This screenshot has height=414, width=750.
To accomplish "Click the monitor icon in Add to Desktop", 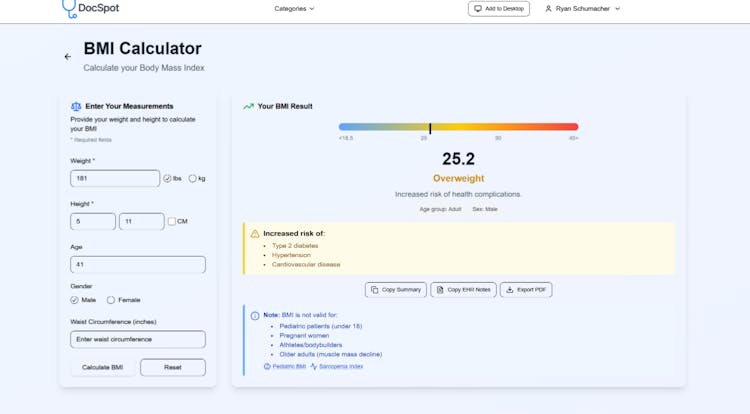I will 478,9.
